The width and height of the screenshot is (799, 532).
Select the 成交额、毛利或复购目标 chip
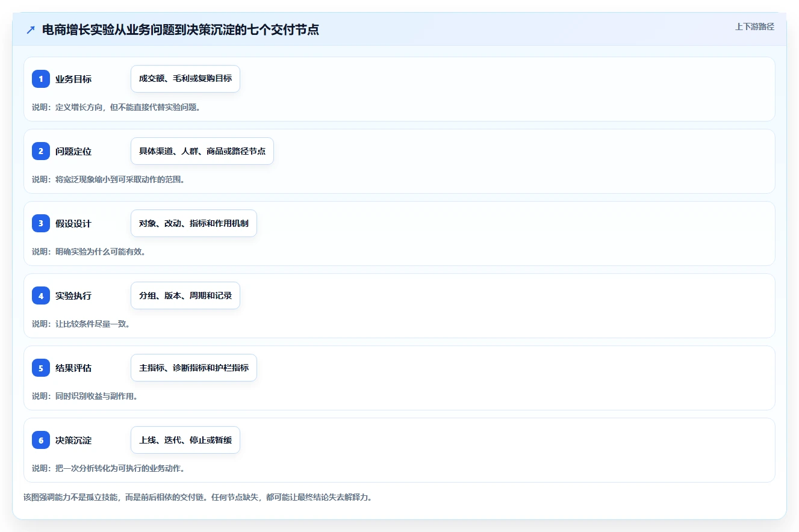185,79
